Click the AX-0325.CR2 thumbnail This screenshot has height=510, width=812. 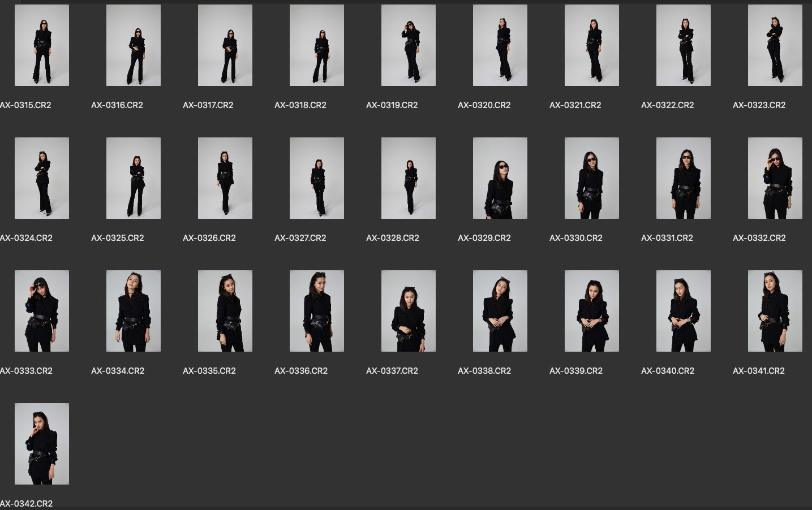pos(134,178)
